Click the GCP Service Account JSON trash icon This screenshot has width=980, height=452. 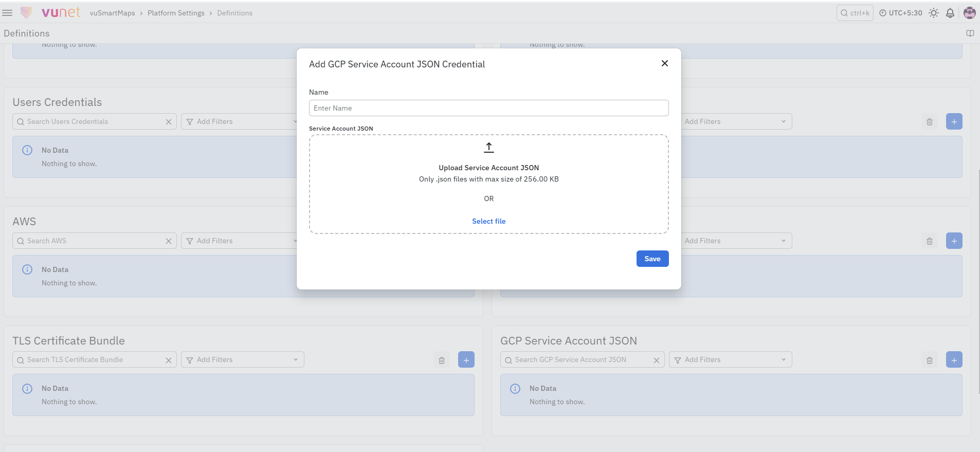coord(930,360)
